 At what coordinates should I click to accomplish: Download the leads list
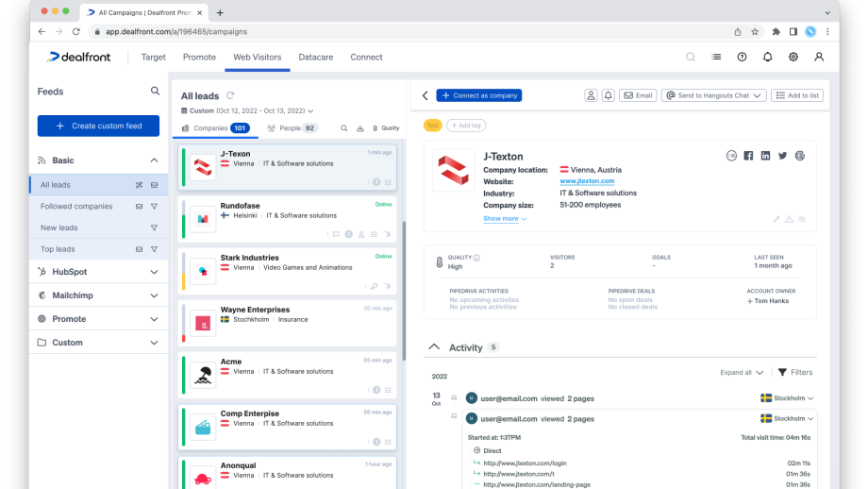click(359, 128)
